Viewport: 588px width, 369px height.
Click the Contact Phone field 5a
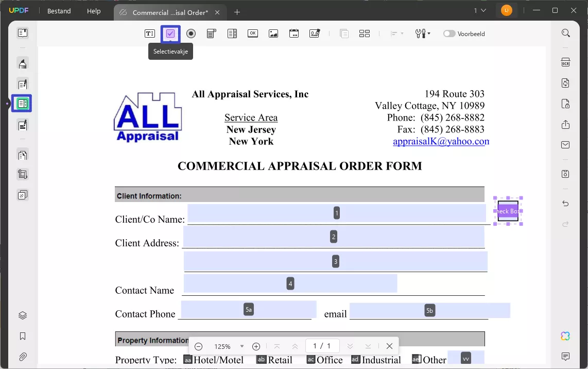[249, 309]
